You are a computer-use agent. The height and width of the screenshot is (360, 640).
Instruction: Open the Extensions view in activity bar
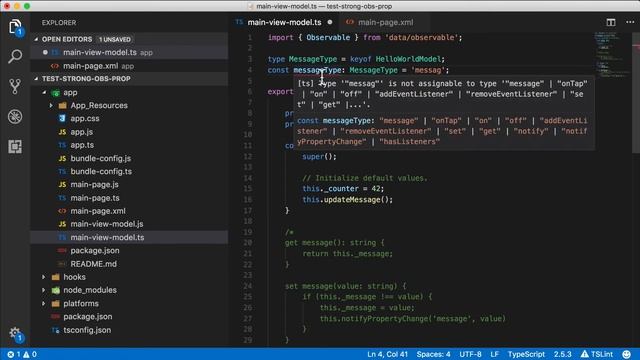tap(15, 146)
